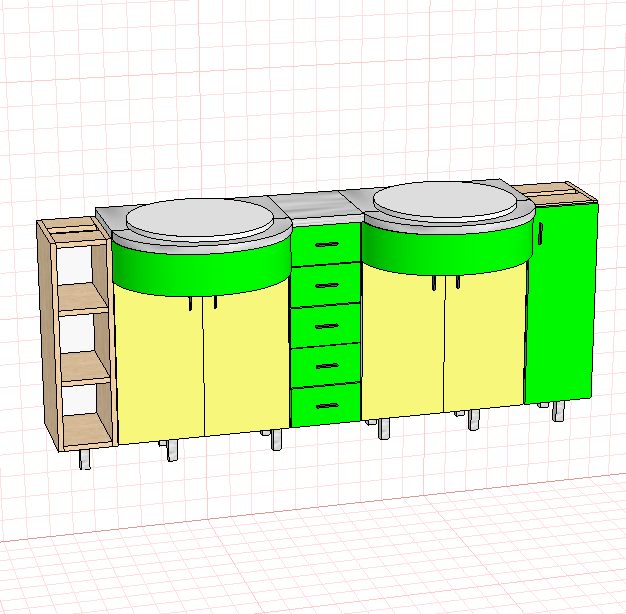This screenshot has height=614, width=626.
Task: Click the bottom drawer of the green drawer unit
Action: (326, 405)
